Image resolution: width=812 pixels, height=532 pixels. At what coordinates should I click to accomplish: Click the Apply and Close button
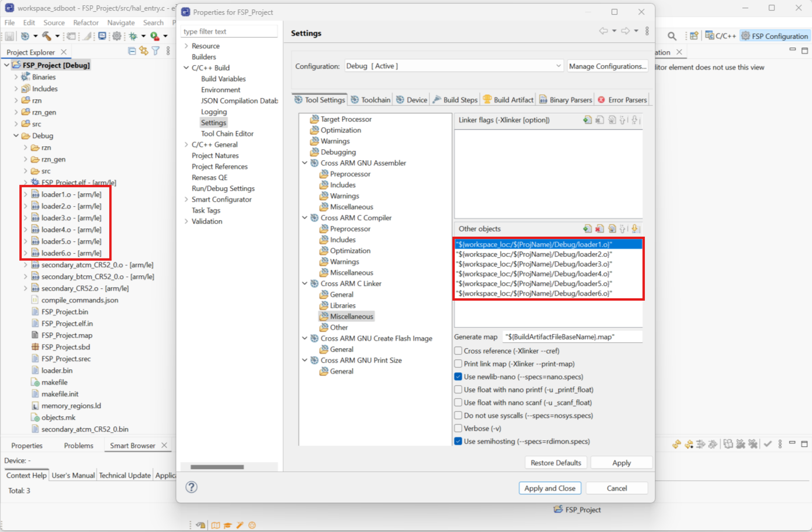pos(550,488)
